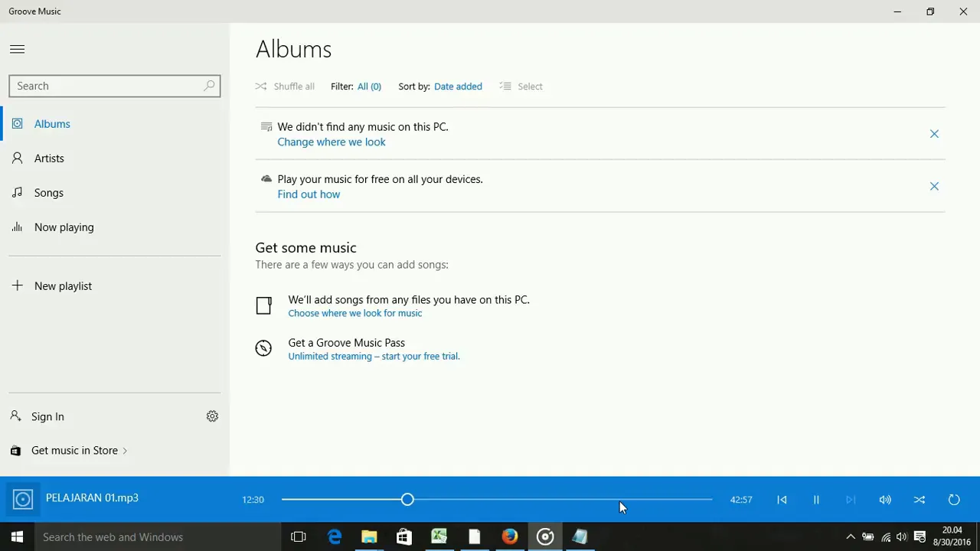Click the Select button

pyautogui.click(x=521, y=86)
